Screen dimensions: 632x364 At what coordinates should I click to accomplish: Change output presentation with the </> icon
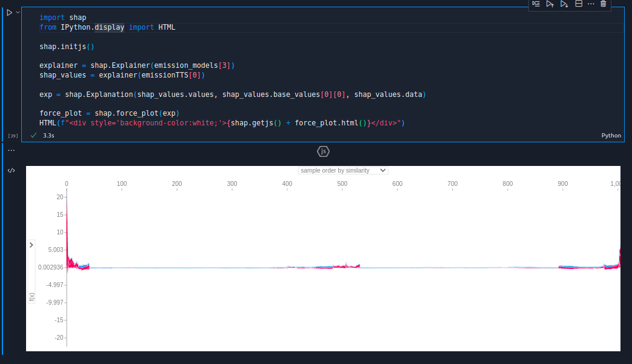(11, 170)
